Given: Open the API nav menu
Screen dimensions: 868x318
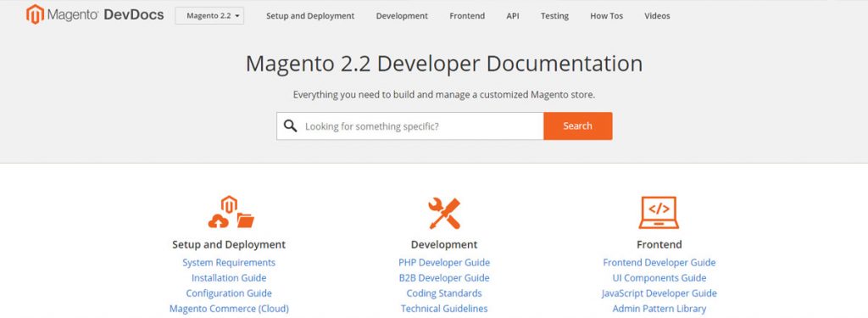Looking at the screenshot, I should 513,16.
